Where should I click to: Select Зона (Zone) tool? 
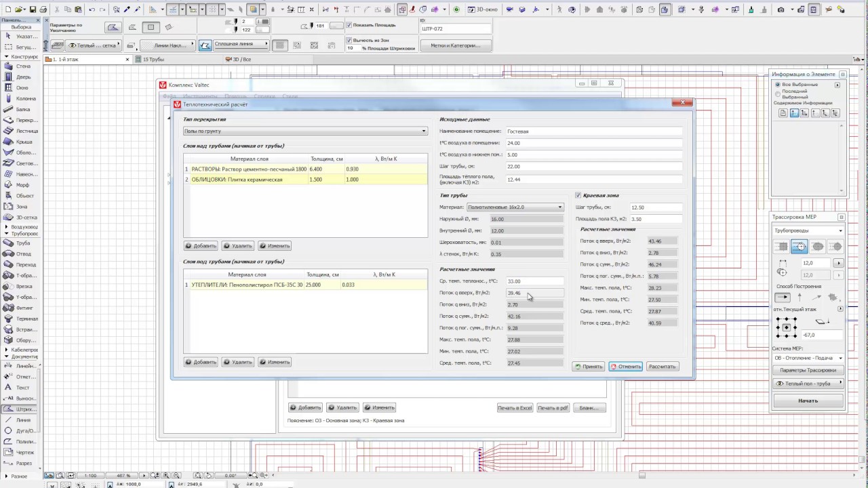tap(21, 207)
